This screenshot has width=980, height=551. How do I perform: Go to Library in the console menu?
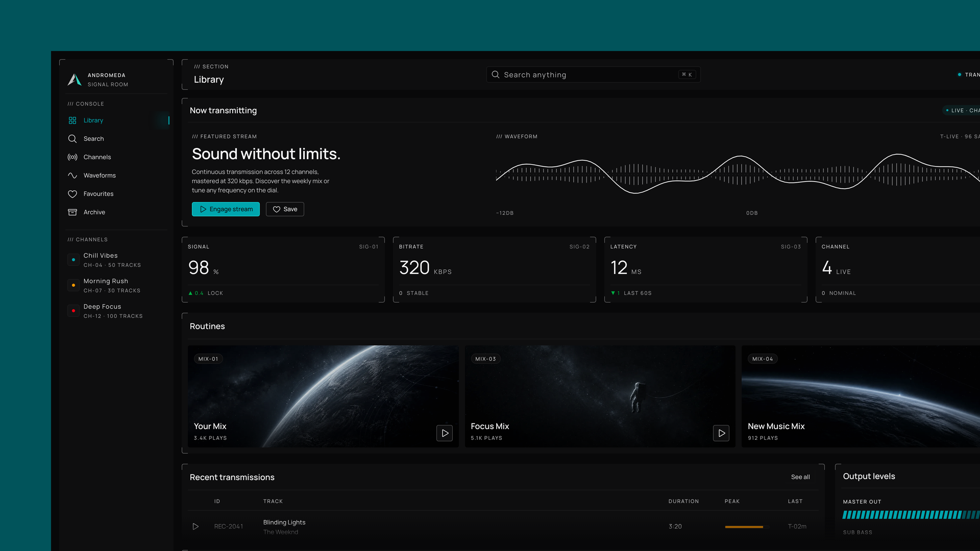117,120
